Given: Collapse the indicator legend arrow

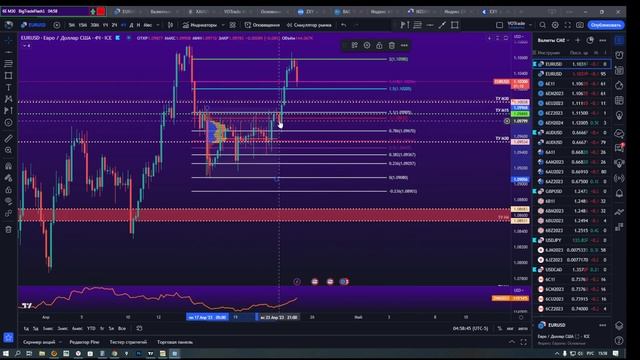Looking at the screenshot, I should (24, 46).
